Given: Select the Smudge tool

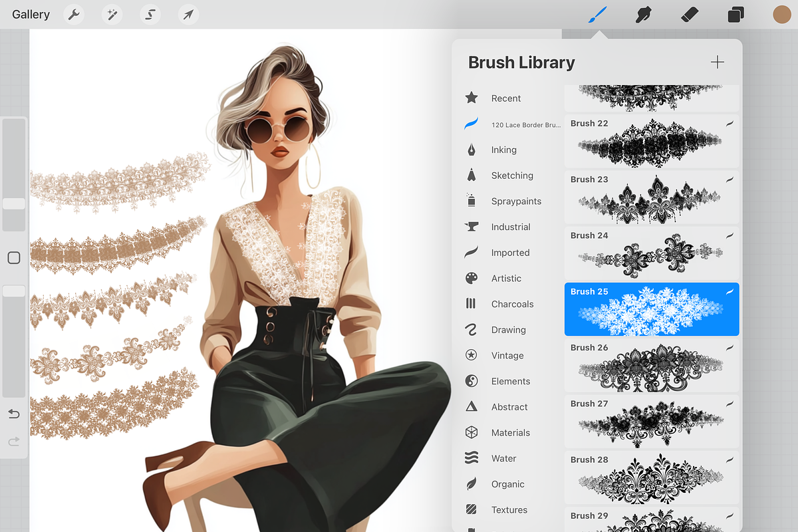Looking at the screenshot, I should pos(642,15).
